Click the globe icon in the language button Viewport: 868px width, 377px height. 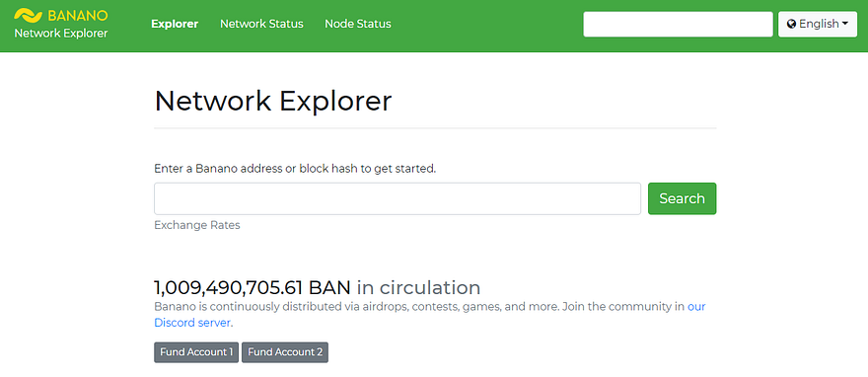pyautogui.click(x=792, y=25)
